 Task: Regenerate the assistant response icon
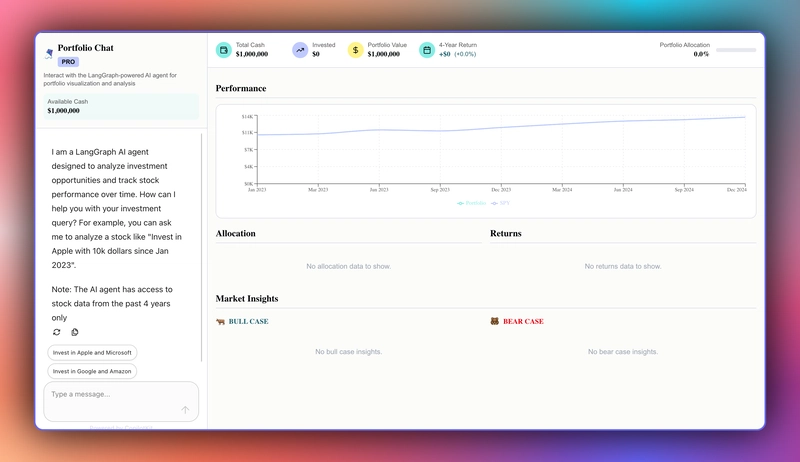click(x=57, y=332)
